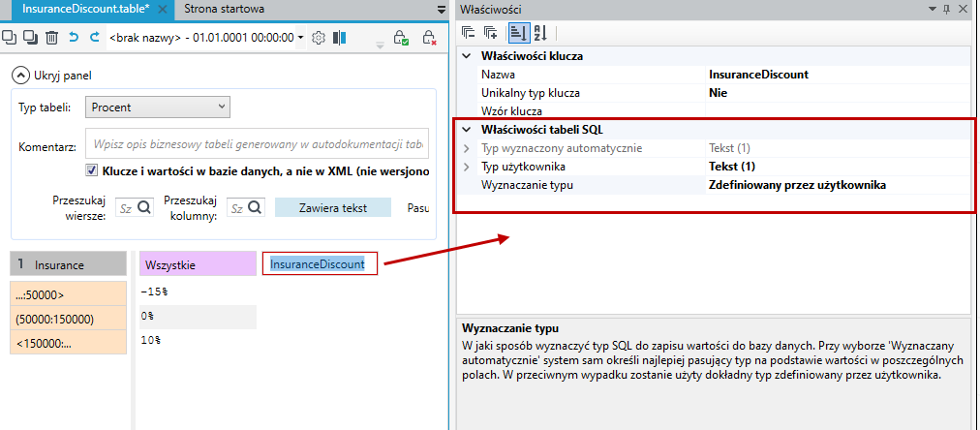Image resolution: width=980 pixels, height=430 pixels.
Task: Click the second duplicate icon in table toolbar
Action: click(30, 38)
